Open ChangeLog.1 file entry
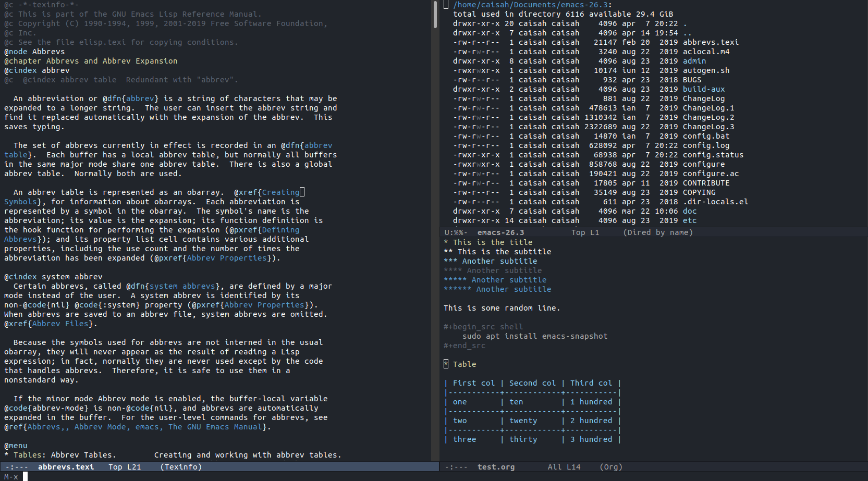 tap(708, 108)
